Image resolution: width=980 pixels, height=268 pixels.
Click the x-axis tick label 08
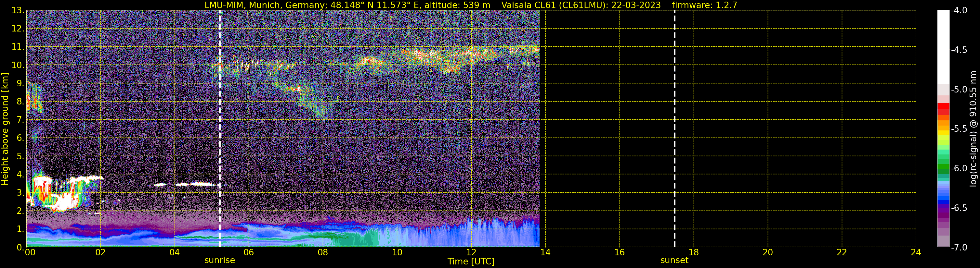click(323, 252)
